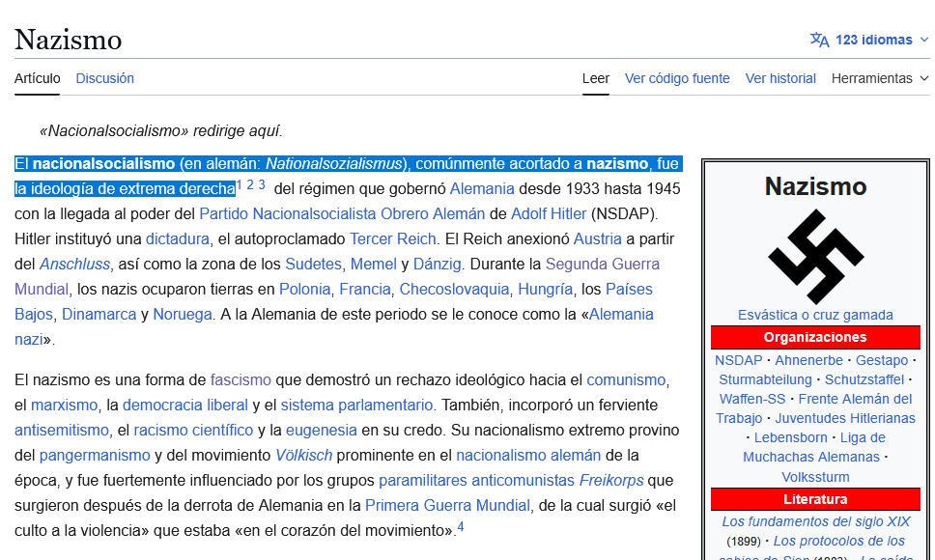The width and height of the screenshot is (935, 560).
Task: Open the Herramientas tools dropdown
Action: (880, 78)
